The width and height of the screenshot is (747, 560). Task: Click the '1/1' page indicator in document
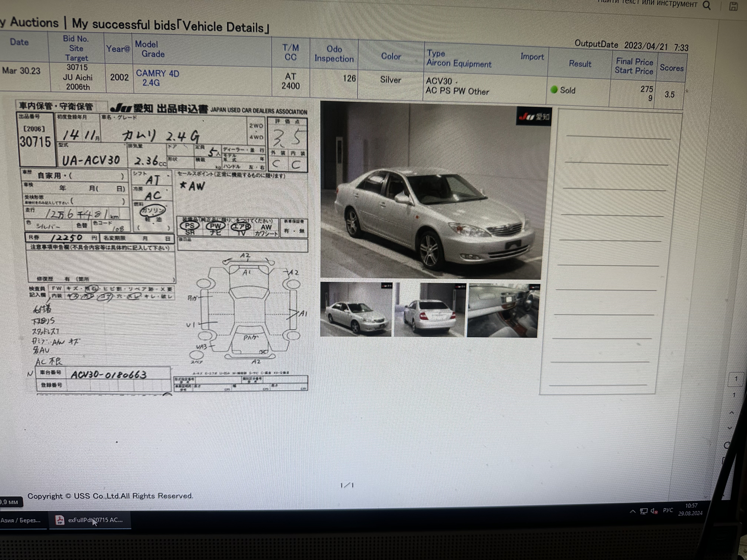coord(347,485)
